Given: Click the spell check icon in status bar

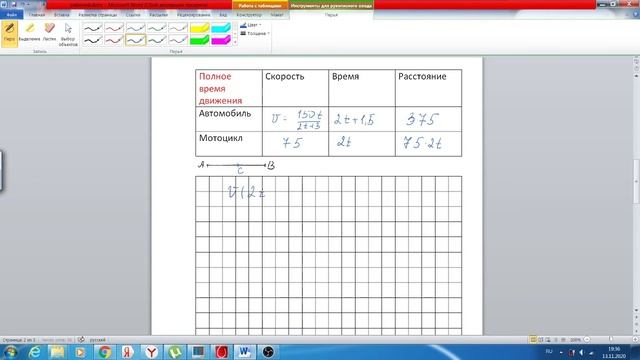Looking at the screenshot, I should (81, 340).
